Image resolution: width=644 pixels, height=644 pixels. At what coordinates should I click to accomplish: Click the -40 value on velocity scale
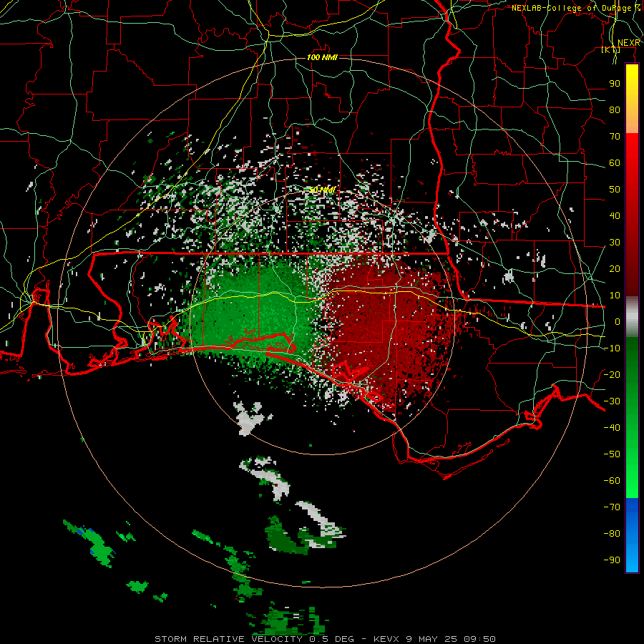(612, 428)
